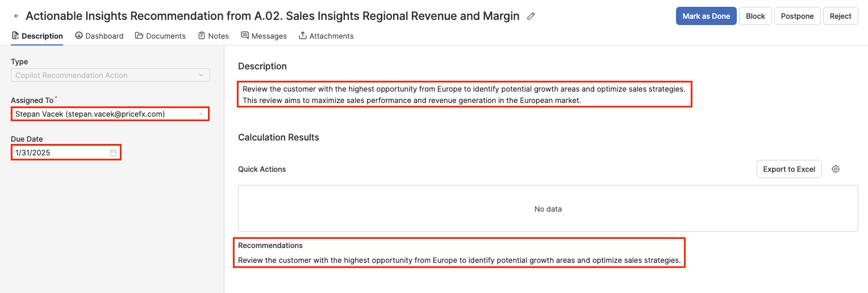The image size is (868, 293).
Task: Click the Messages chat icon
Action: click(x=245, y=36)
